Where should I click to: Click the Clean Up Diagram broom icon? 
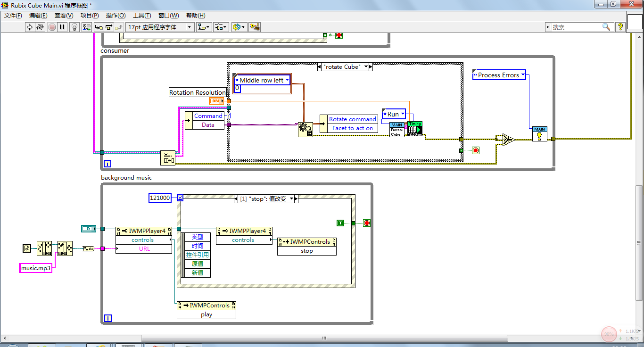[x=255, y=27]
